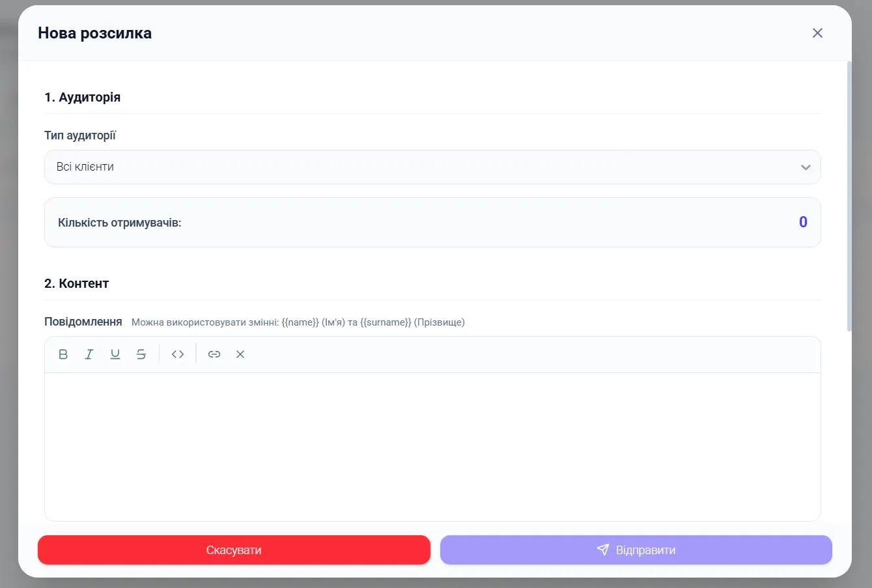Insert a link into the message
Screen dimensions: 872x588
point(214,354)
